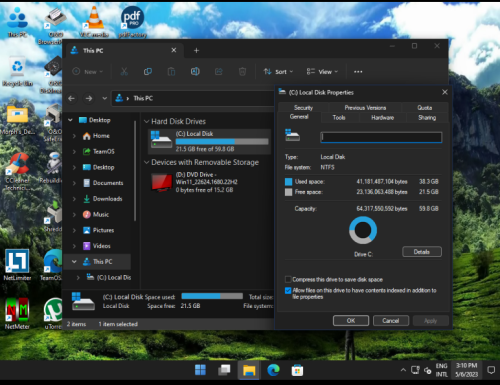
Task: Select Music in navigation tree
Action: [x=96, y=214]
